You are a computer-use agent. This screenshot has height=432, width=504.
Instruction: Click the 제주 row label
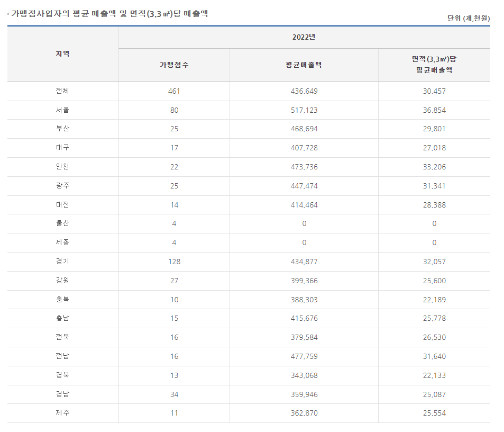(62, 413)
